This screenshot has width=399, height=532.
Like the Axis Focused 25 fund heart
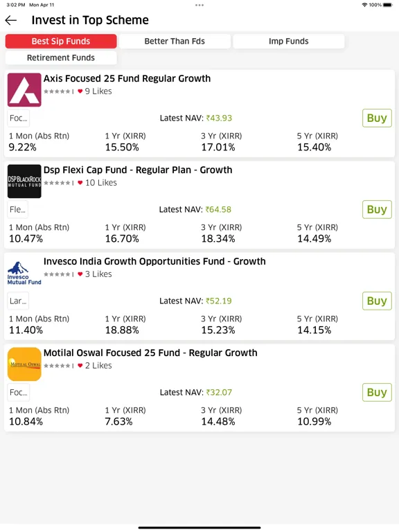click(x=80, y=91)
